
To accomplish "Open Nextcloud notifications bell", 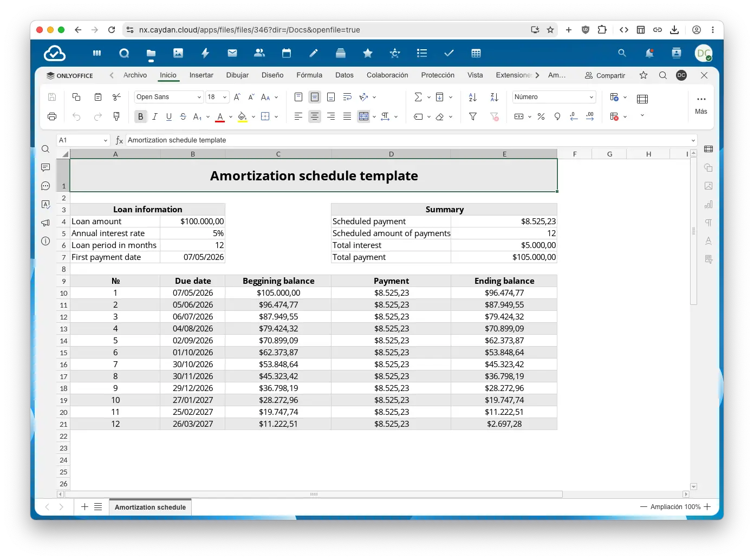I will coord(649,53).
